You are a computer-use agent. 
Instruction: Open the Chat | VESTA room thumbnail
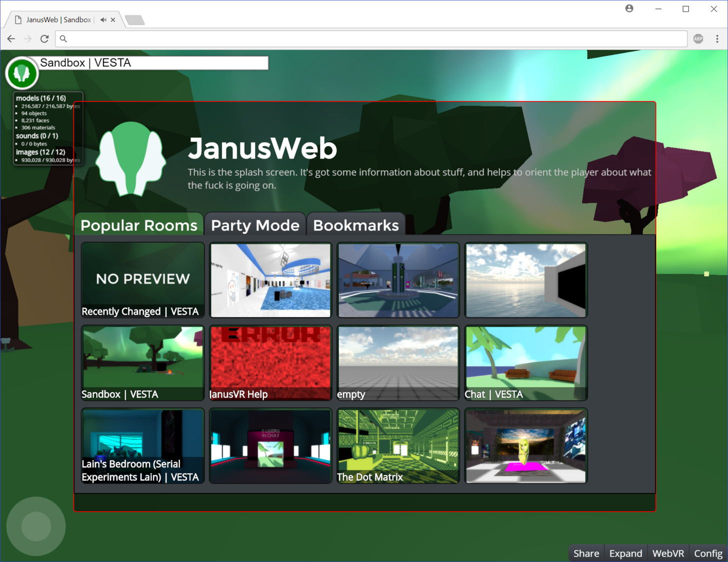point(526,363)
